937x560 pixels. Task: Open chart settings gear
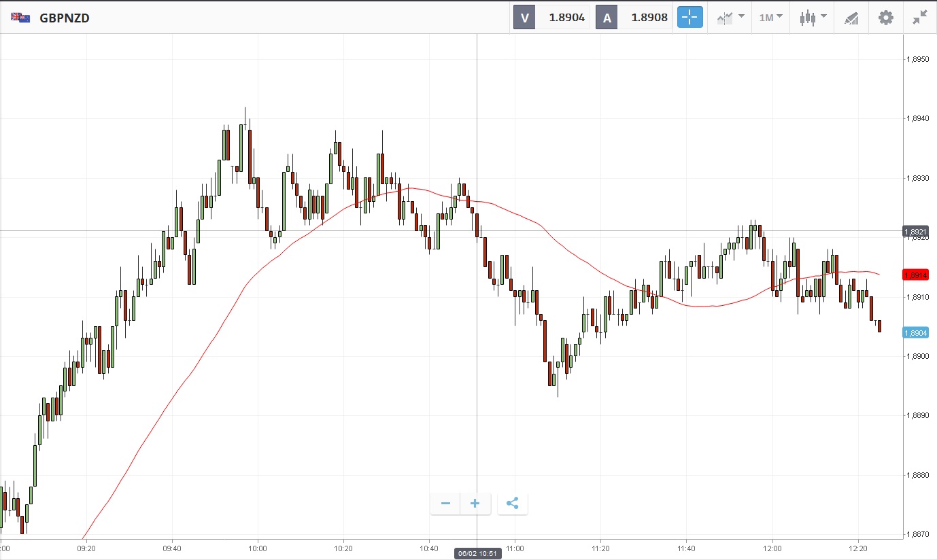tap(886, 18)
